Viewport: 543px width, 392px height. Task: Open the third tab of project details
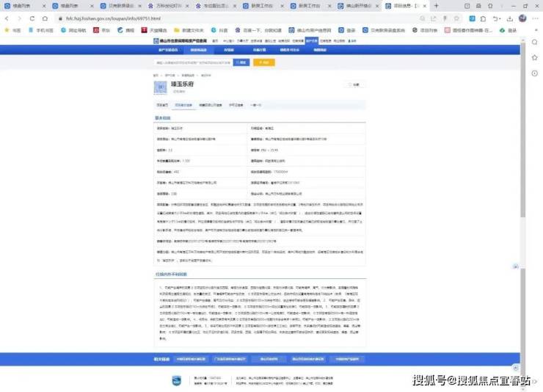pos(211,105)
